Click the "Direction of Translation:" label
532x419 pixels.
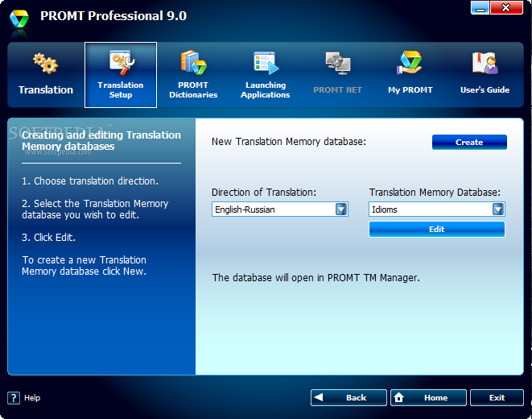tap(264, 193)
